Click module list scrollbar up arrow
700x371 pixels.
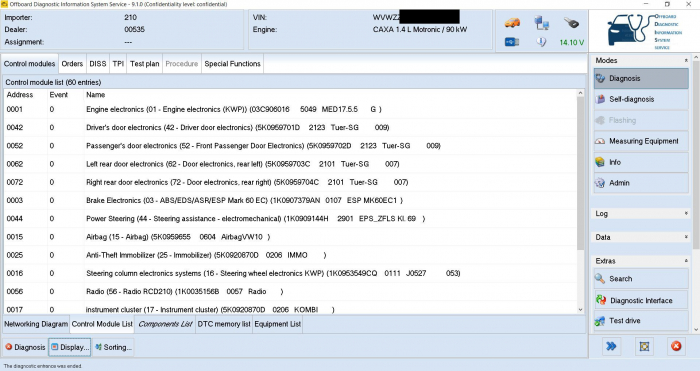click(x=580, y=93)
